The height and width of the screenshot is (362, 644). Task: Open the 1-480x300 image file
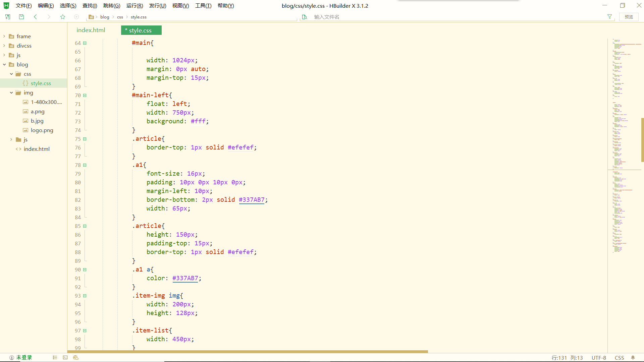tap(46, 102)
